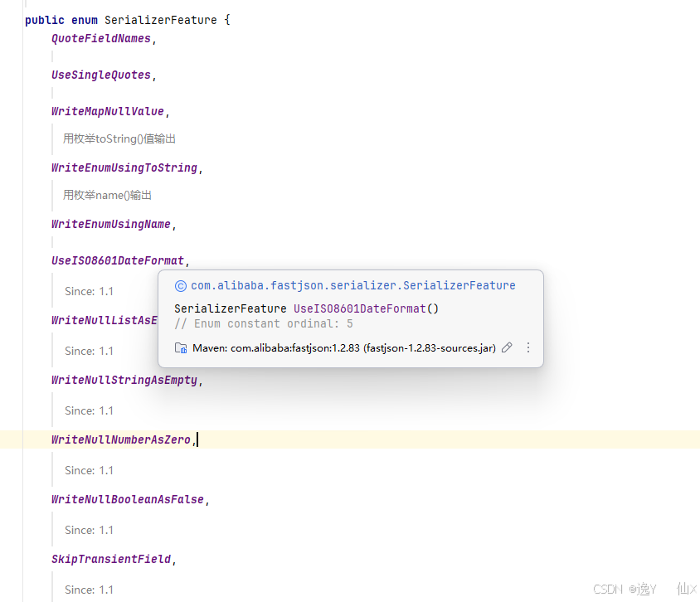The width and height of the screenshot is (700, 602).
Task: Click the gutter area beside public enum line
Action: 12,19
